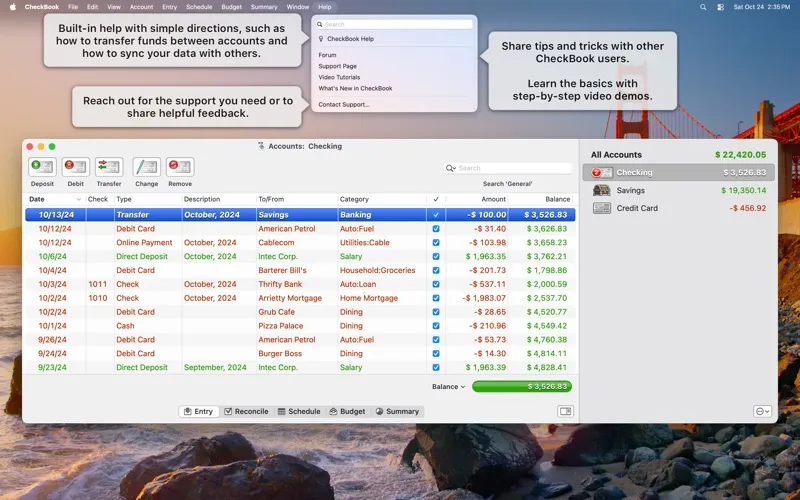Toggle cleared checkbox for Barterer Bill's row
The image size is (800, 500).
point(436,270)
